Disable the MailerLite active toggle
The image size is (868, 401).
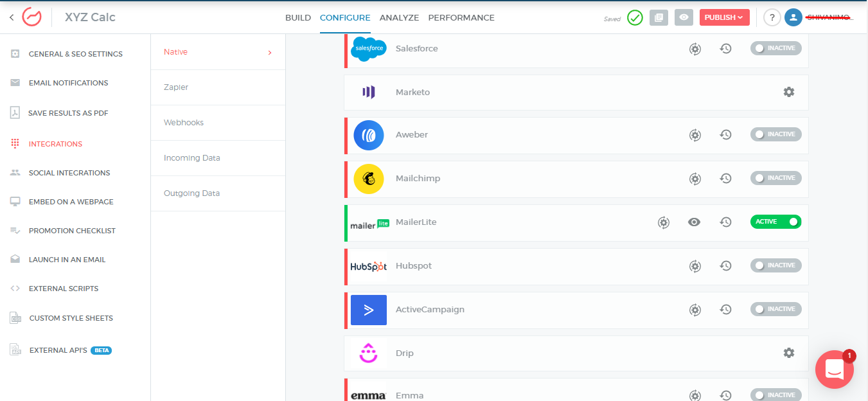click(776, 222)
